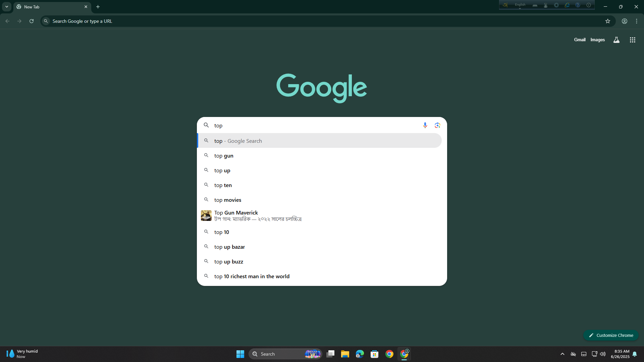Click the Customize Chrome button

coord(611,335)
